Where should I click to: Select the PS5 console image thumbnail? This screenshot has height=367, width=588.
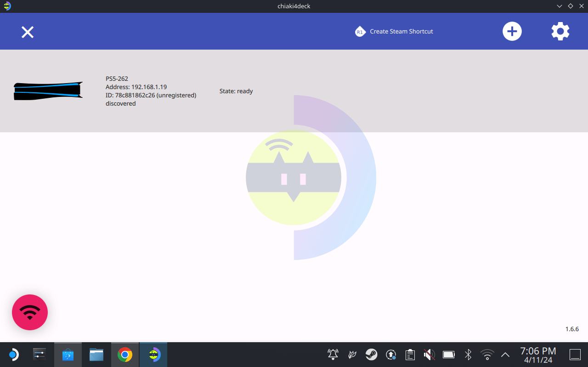click(48, 91)
